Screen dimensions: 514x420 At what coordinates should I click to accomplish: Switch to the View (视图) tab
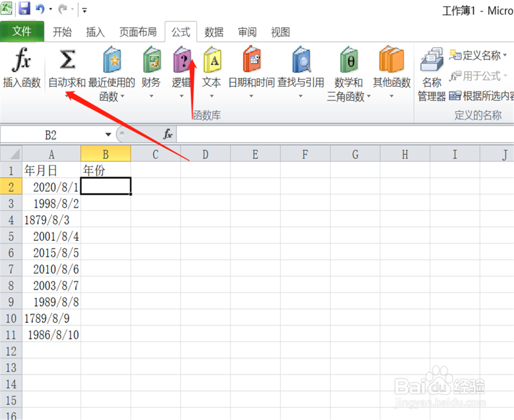pyautogui.click(x=280, y=32)
